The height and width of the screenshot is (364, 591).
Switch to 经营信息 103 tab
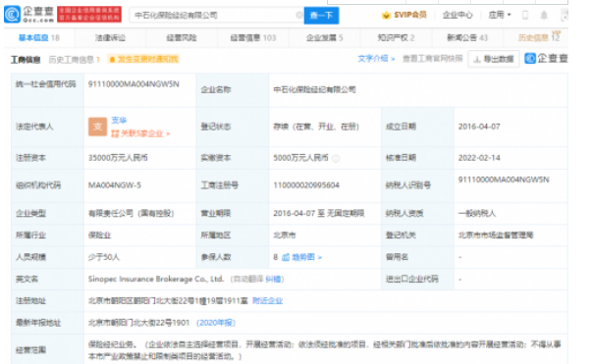[x=253, y=37]
